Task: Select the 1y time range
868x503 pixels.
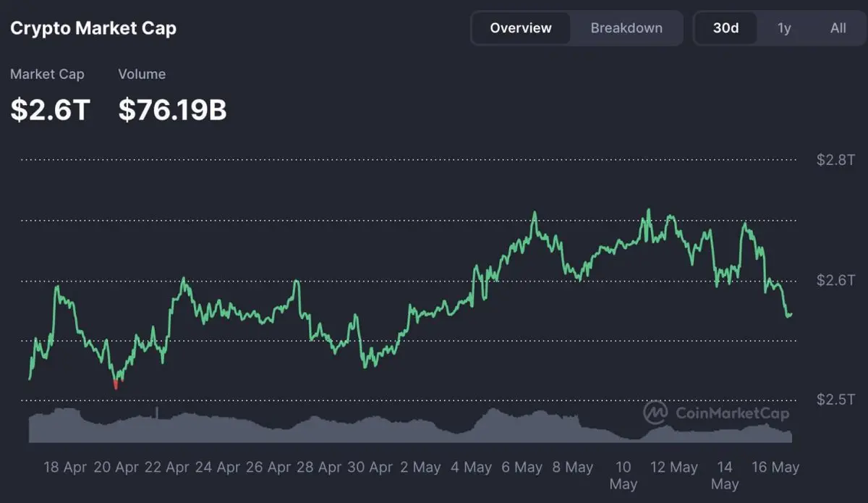Action: point(784,28)
